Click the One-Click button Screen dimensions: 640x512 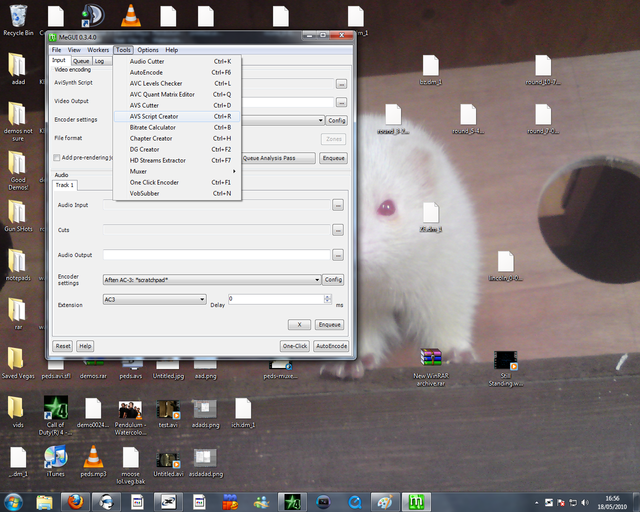point(295,346)
